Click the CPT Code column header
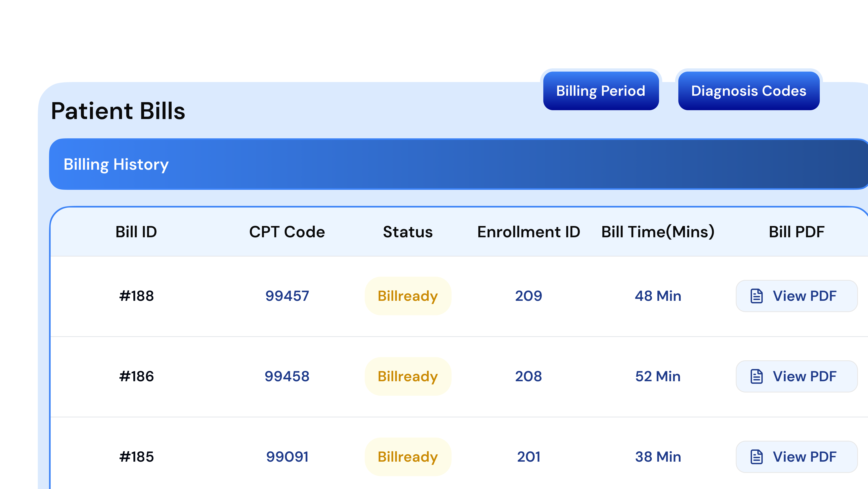 (x=287, y=232)
